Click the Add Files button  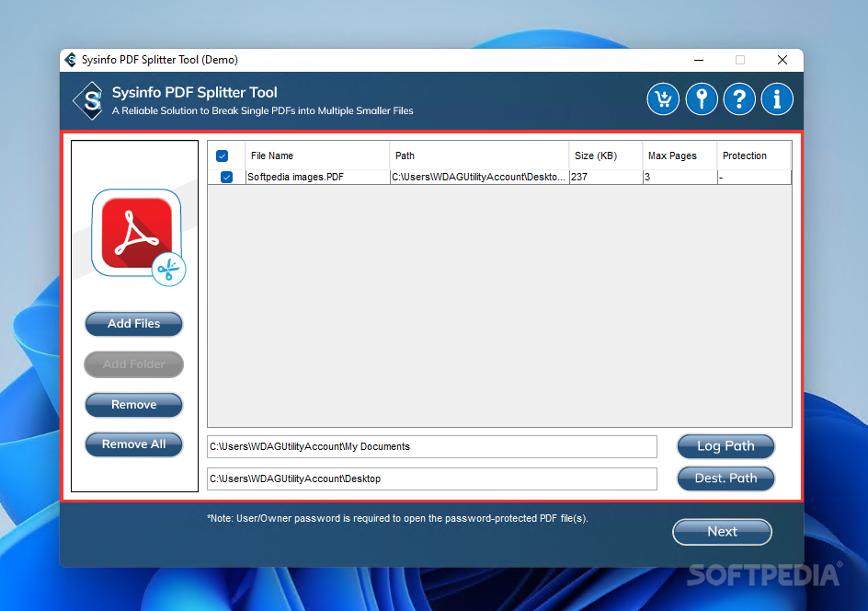(x=133, y=324)
